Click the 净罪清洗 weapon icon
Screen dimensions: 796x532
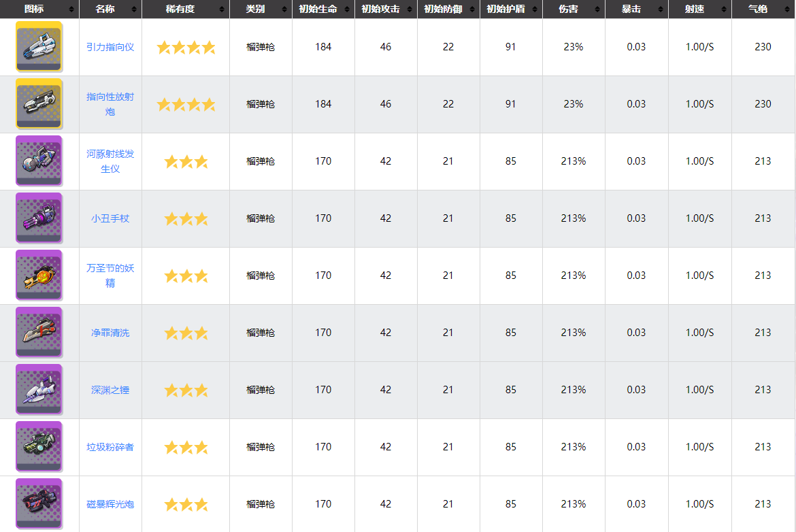(39, 332)
